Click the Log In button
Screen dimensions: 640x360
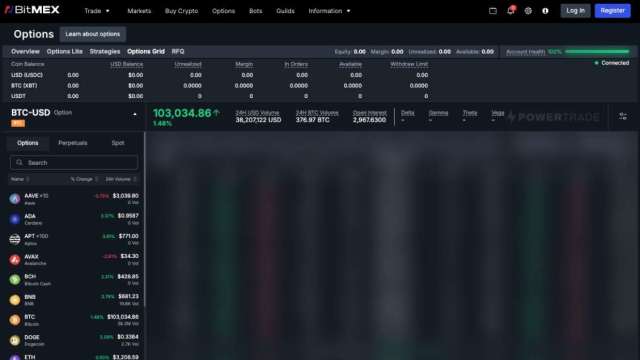point(575,11)
